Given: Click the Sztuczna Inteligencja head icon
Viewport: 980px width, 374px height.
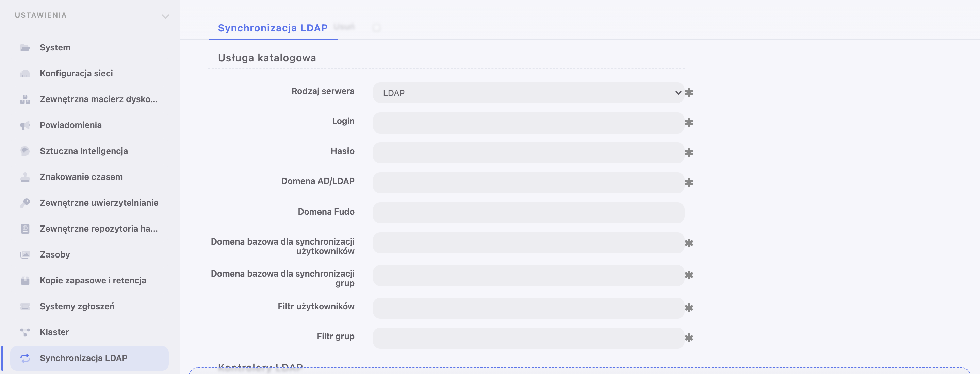Looking at the screenshot, I should pyautogui.click(x=25, y=151).
